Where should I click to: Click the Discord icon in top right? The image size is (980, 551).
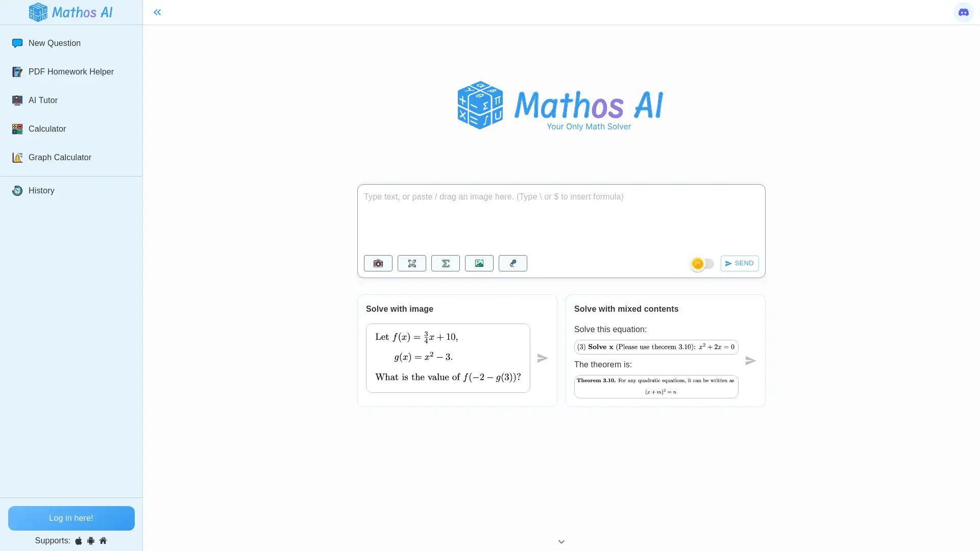964,12
